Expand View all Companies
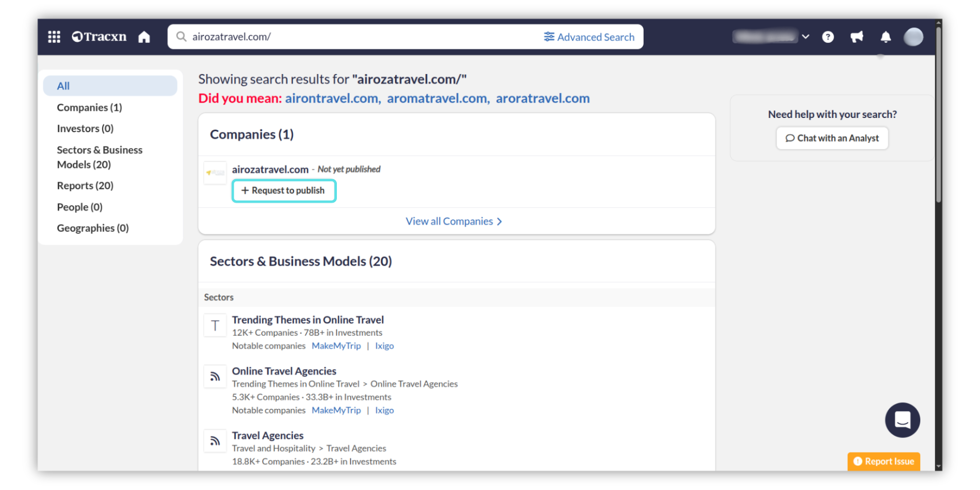This screenshot has width=980, height=490. pos(454,222)
